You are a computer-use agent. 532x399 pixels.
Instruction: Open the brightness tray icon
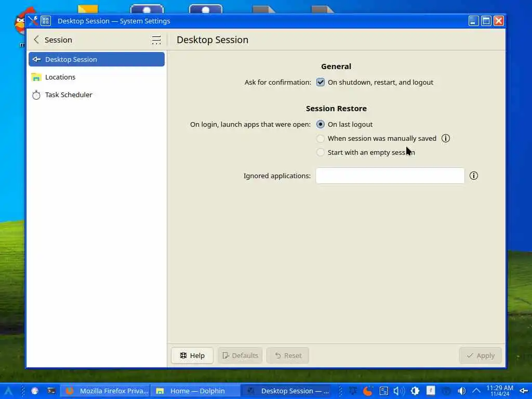(415, 391)
